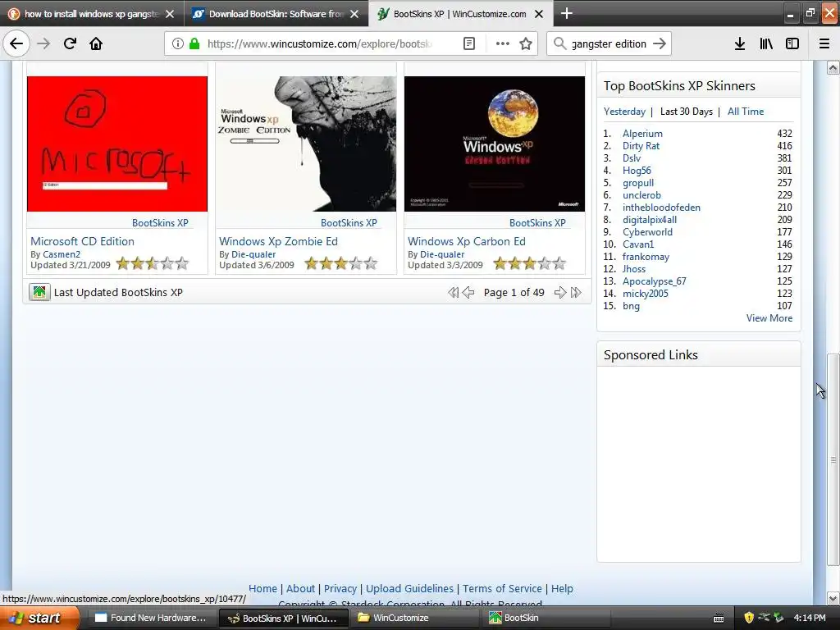The width and height of the screenshot is (840, 630).
Task: Go to previous page arrow in pager
Action: pyautogui.click(x=468, y=293)
